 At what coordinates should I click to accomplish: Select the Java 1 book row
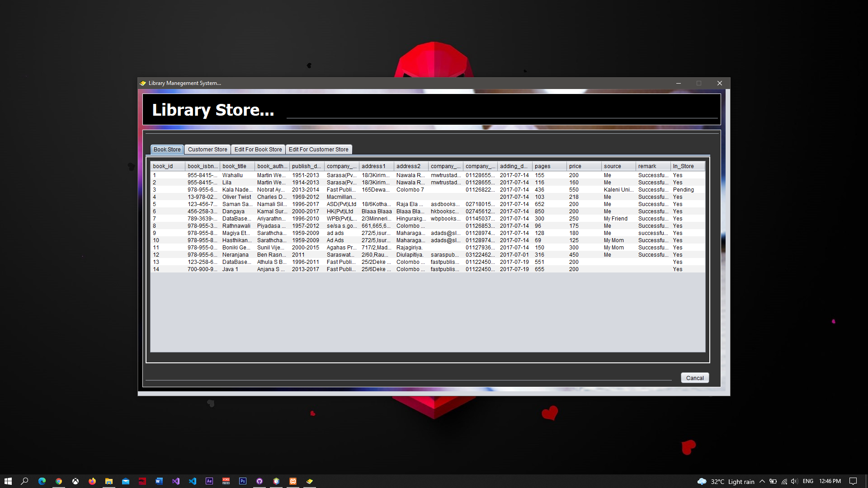click(236, 269)
